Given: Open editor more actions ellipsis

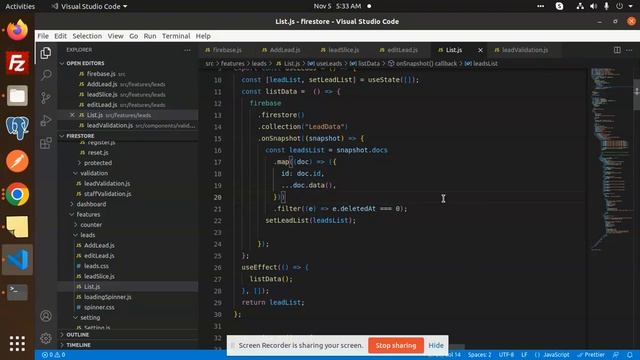Looking at the screenshot, I should point(629,50).
